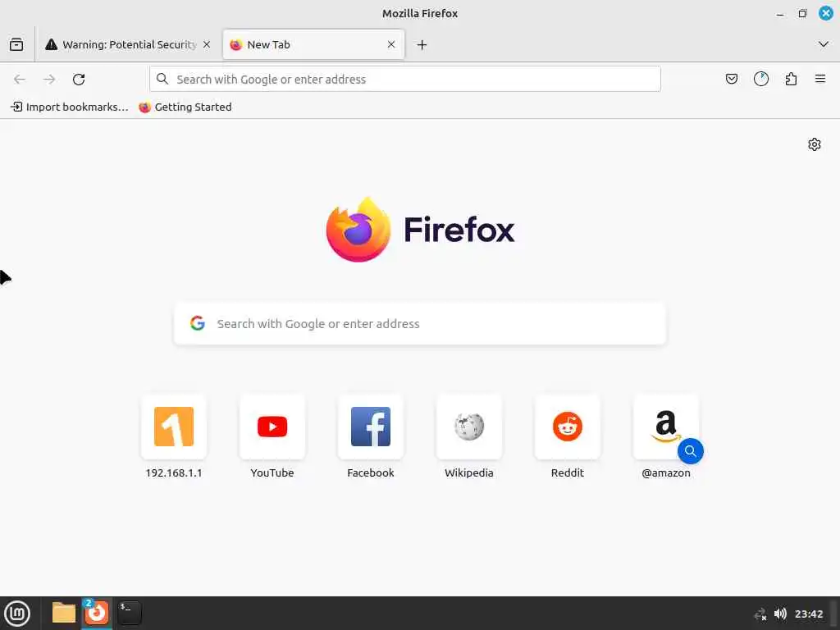The image size is (840, 630).
Task: Click the Facebook label text
Action: (x=371, y=473)
